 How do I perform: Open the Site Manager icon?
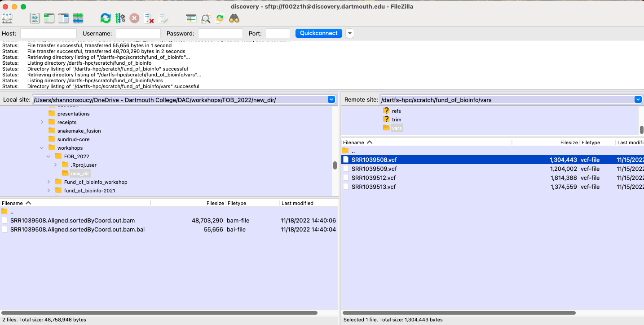click(x=7, y=18)
